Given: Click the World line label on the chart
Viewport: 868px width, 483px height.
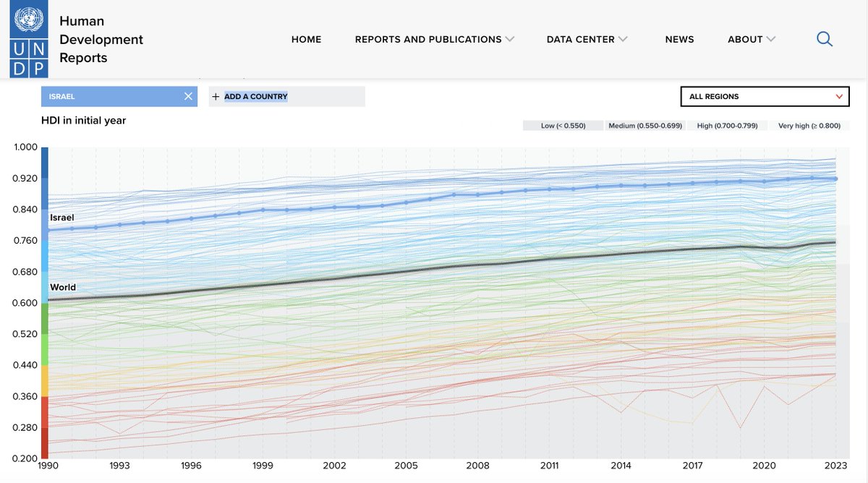Looking at the screenshot, I should point(63,288).
